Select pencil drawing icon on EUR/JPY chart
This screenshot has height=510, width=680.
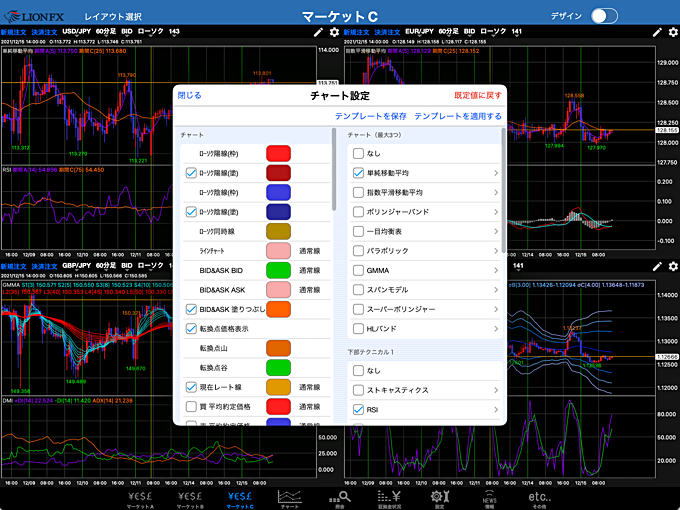coord(657,32)
